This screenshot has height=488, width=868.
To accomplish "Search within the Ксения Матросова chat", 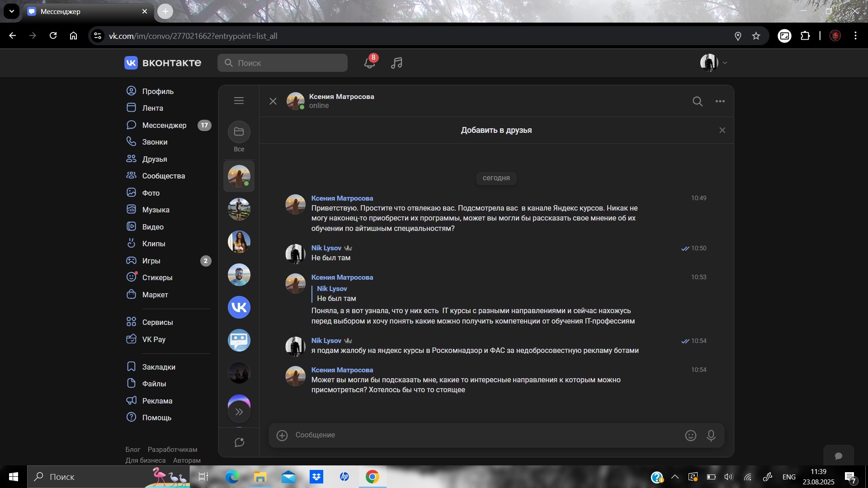I will click(698, 101).
